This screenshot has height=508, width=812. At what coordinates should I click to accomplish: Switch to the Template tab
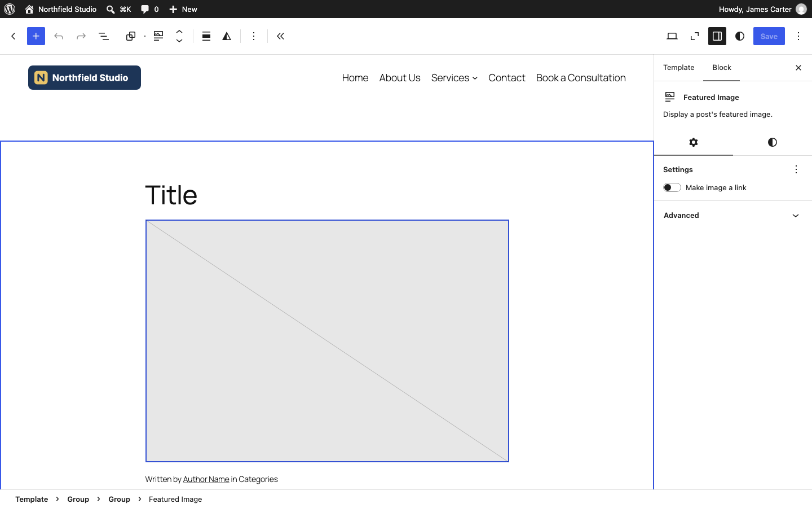pos(679,68)
